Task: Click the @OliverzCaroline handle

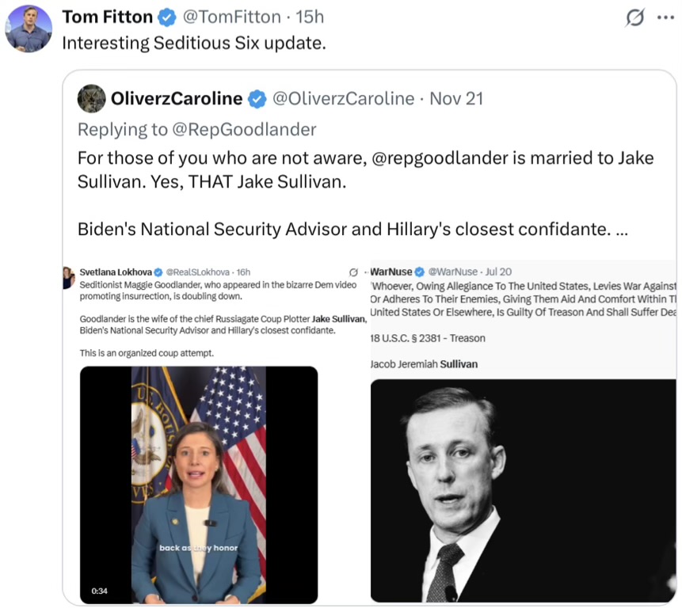Action: [x=343, y=99]
